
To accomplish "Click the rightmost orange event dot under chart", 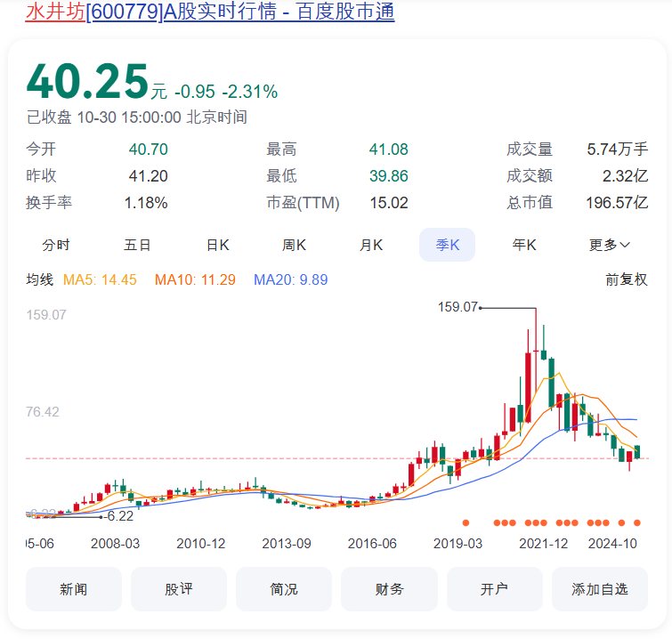I will (x=637, y=522).
